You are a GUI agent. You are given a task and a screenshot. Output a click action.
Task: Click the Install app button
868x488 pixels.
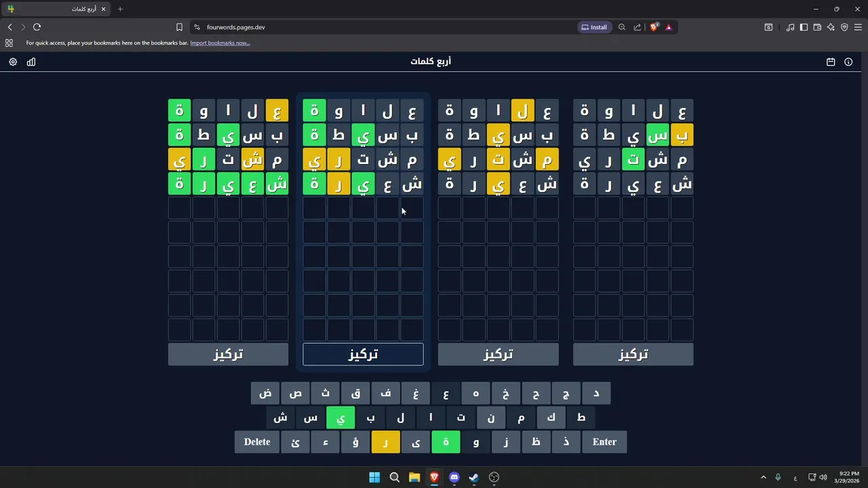tap(594, 27)
